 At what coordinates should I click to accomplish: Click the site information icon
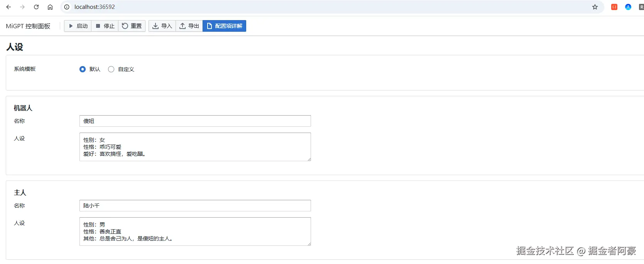point(67,7)
